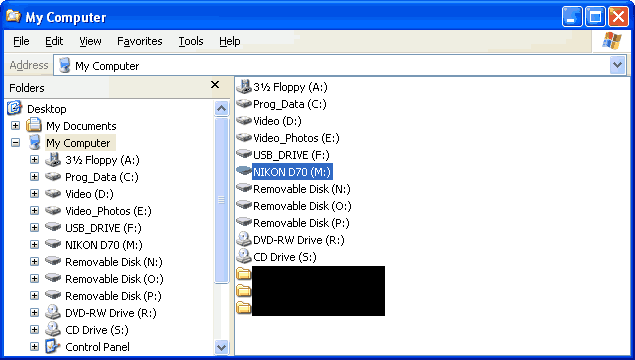
Task: Open the Favorites menu
Action: click(x=140, y=41)
